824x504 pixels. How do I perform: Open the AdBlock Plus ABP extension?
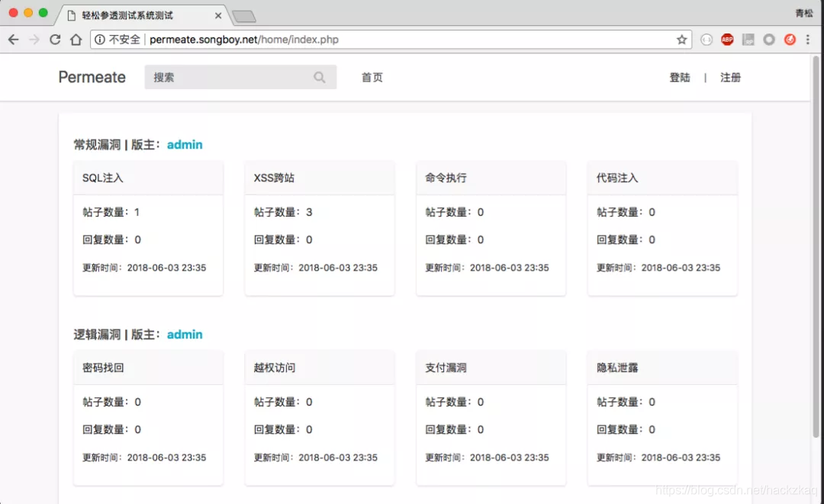point(727,40)
